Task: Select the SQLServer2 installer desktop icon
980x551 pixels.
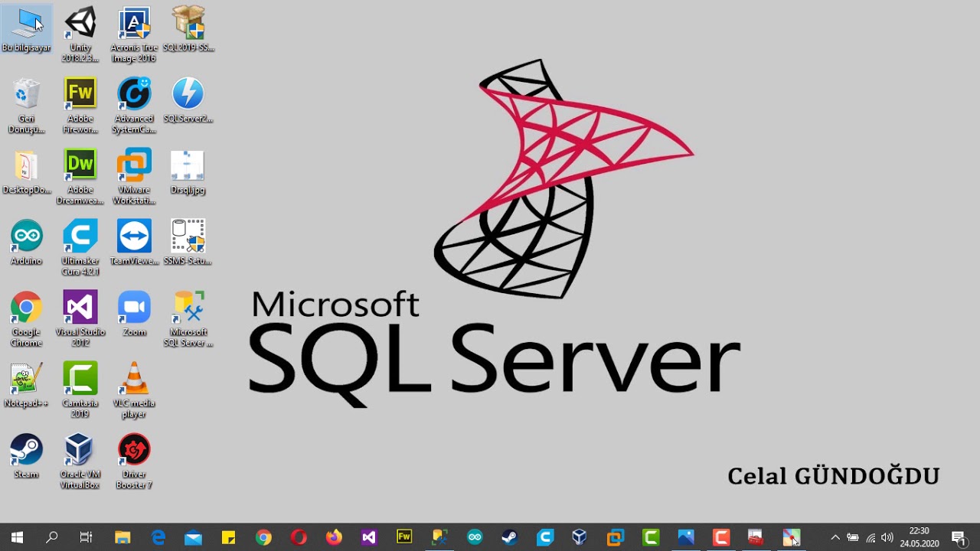Action: [x=188, y=100]
